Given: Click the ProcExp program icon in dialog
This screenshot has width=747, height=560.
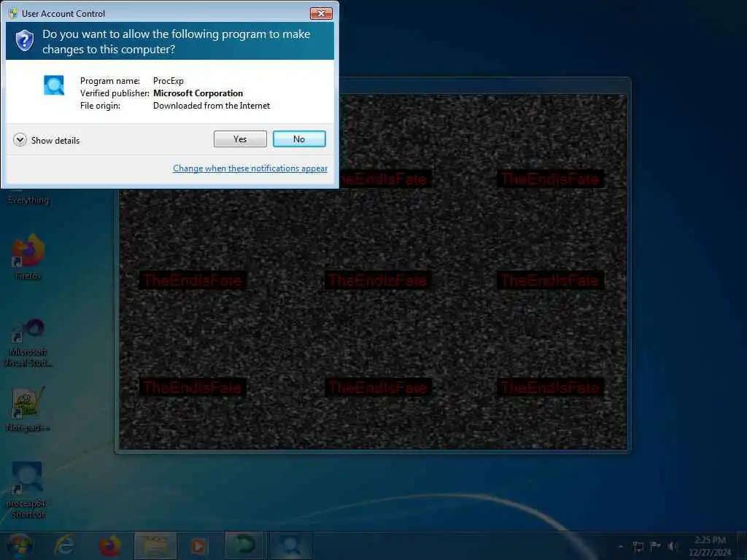Looking at the screenshot, I should (x=54, y=85).
